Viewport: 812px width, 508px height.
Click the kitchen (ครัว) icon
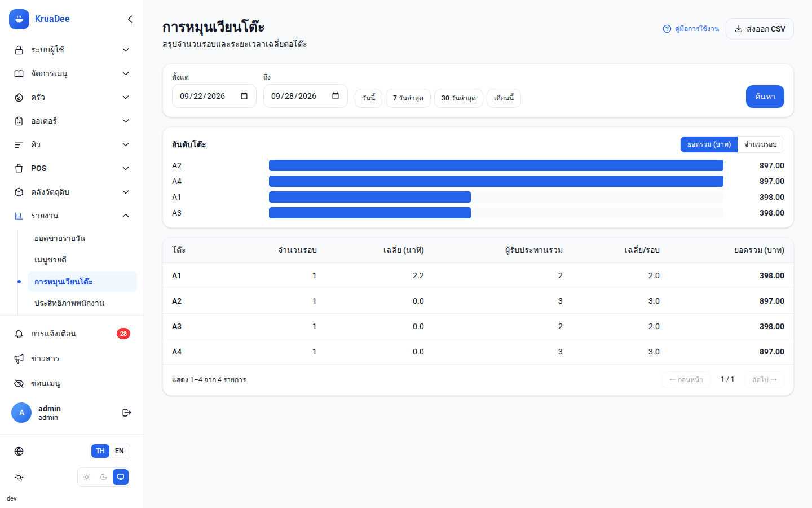tap(19, 97)
